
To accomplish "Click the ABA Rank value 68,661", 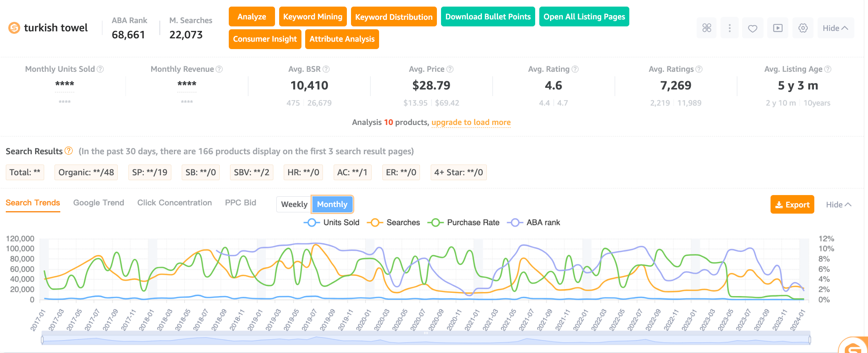I will click(128, 35).
